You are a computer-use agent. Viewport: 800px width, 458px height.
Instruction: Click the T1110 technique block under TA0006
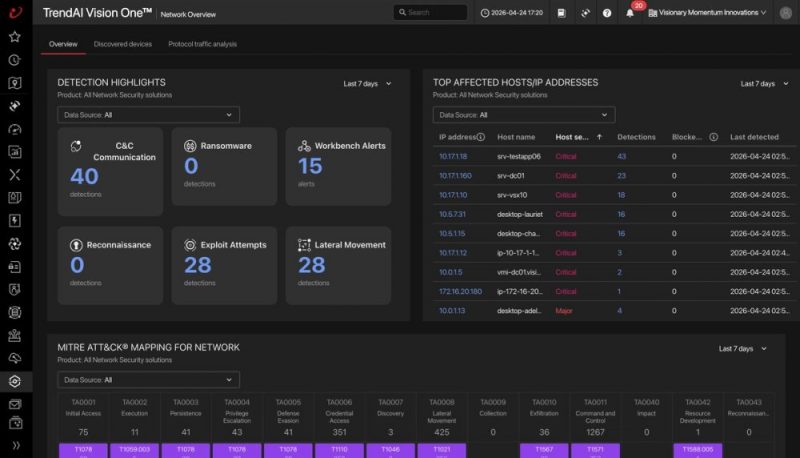click(x=339, y=451)
